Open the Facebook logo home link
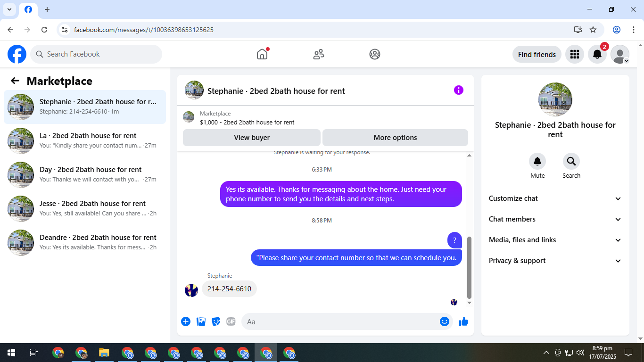The image size is (644, 362). [x=17, y=54]
